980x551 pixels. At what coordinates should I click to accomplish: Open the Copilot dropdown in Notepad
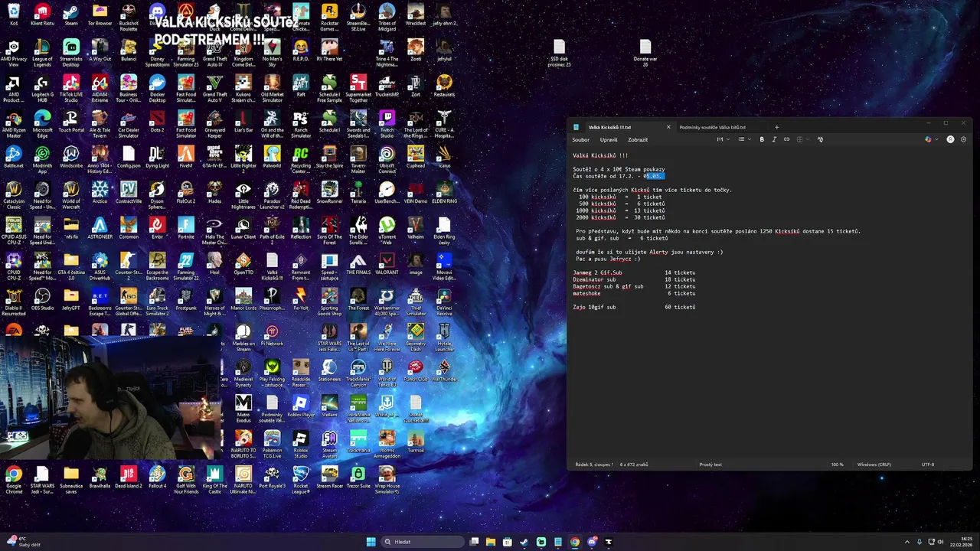click(x=930, y=139)
